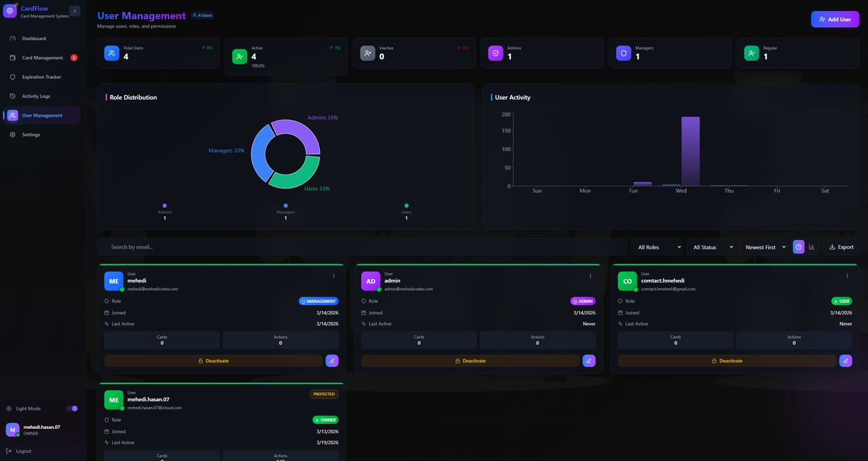The image size is (868, 461).
Task: Click the Managers legend dot
Action: click(286, 206)
